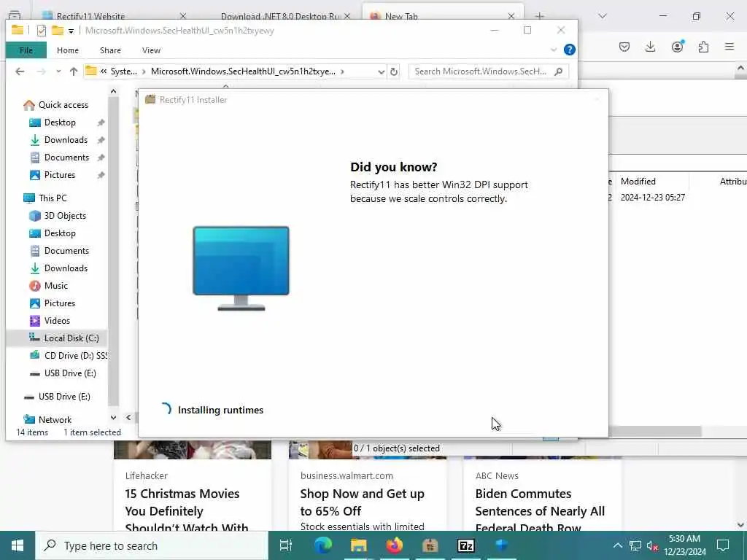This screenshot has width=747, height=560.
Task: Open 3D Objects folder
Action: [65, 216]
